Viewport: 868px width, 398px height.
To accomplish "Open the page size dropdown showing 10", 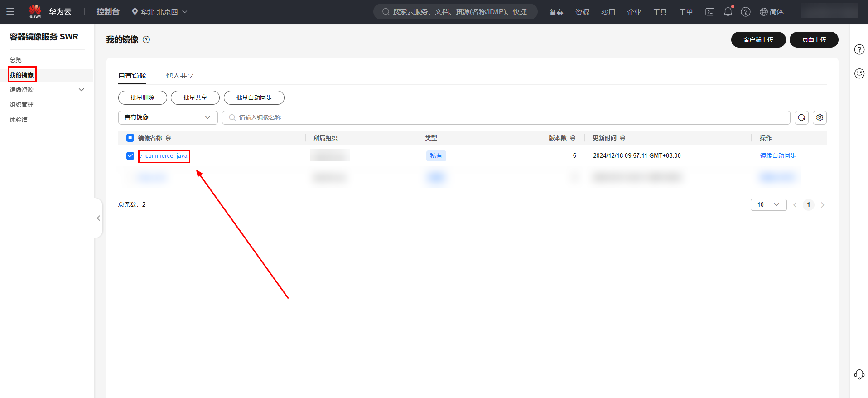I will [x=768, y=205].
